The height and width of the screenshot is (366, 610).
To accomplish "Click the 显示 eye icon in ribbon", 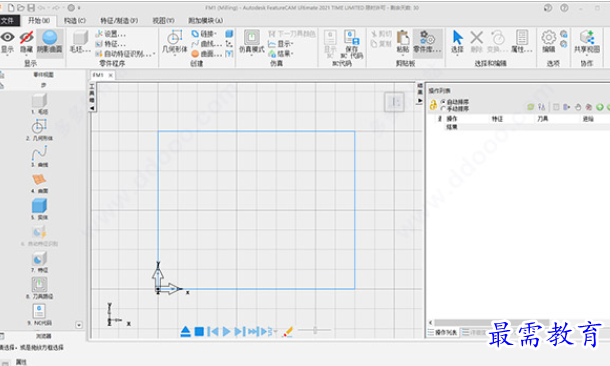I will pos(7,38).
